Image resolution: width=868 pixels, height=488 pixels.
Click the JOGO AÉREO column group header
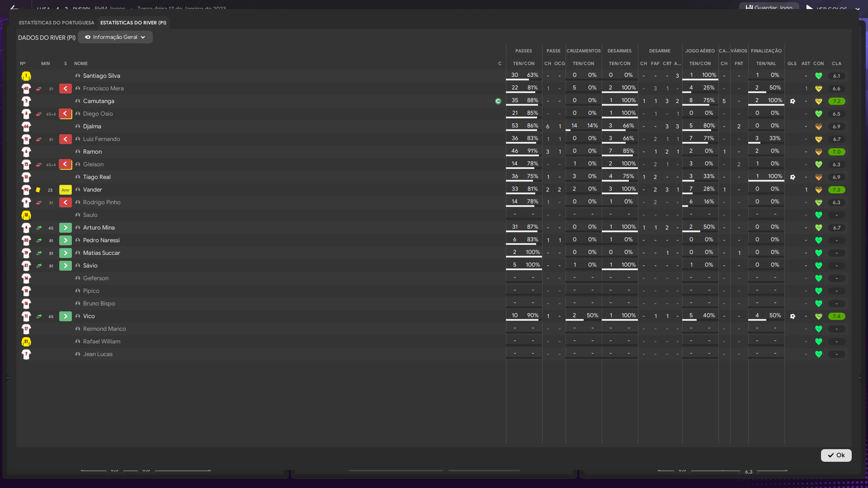(700, 51)
